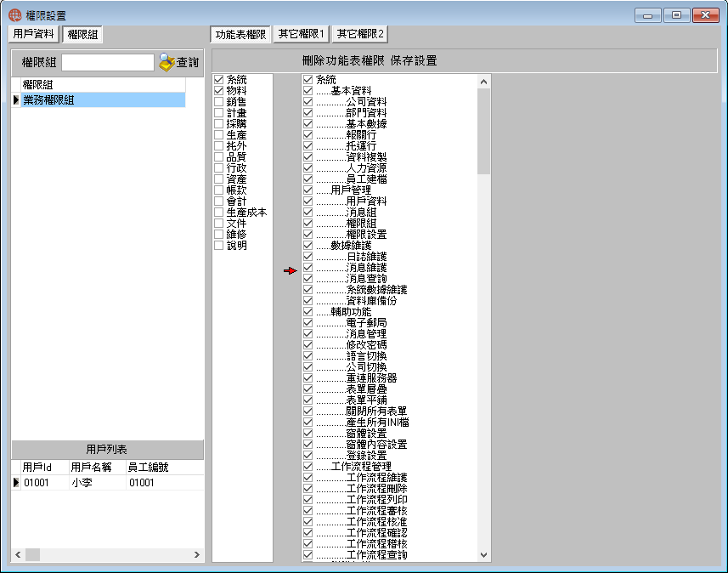The height and width of the screenshot is (573, 728).
Task: Uncheck 工作流程管理 permission
Action: click(x=308, y=467)
